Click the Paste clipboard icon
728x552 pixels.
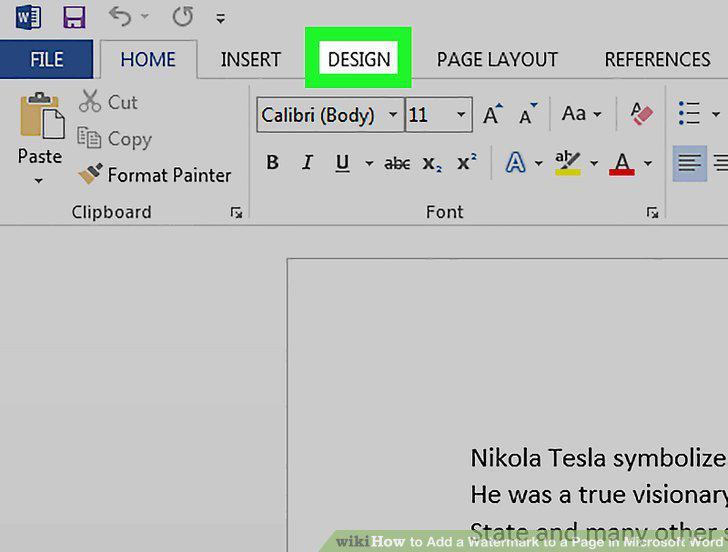coord(42,116)
